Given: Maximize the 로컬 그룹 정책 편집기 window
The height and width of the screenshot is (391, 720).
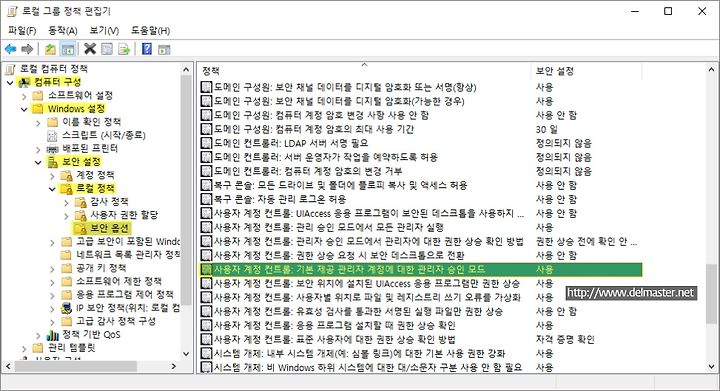Looking at the screenshot, I should 668,11.
